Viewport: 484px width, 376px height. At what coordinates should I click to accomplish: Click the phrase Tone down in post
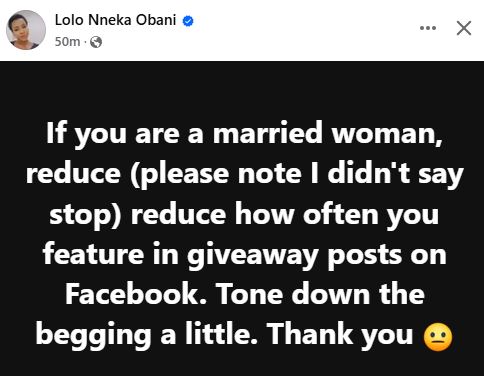(294, 294)
